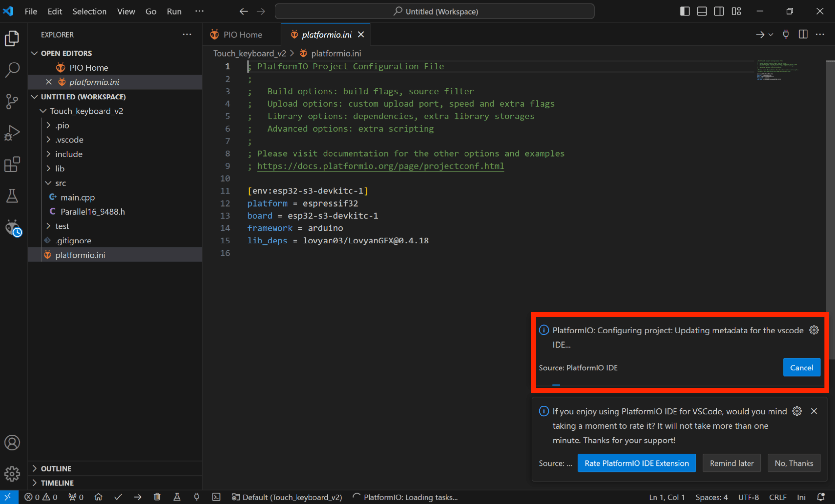
Task: Click the errors and warnings counter
Action: (41, 497)
